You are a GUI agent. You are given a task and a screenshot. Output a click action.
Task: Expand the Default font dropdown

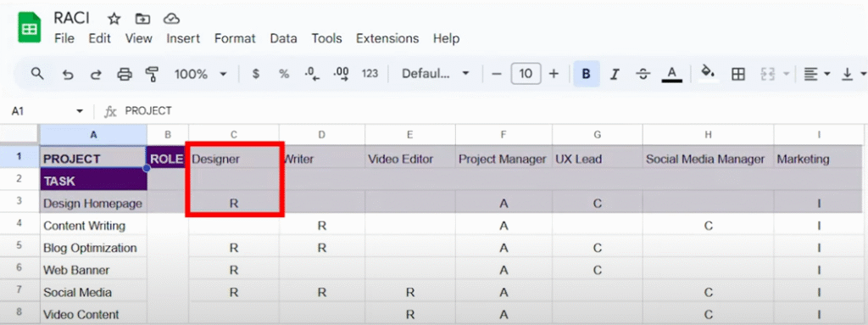click(x=436, y=74)
